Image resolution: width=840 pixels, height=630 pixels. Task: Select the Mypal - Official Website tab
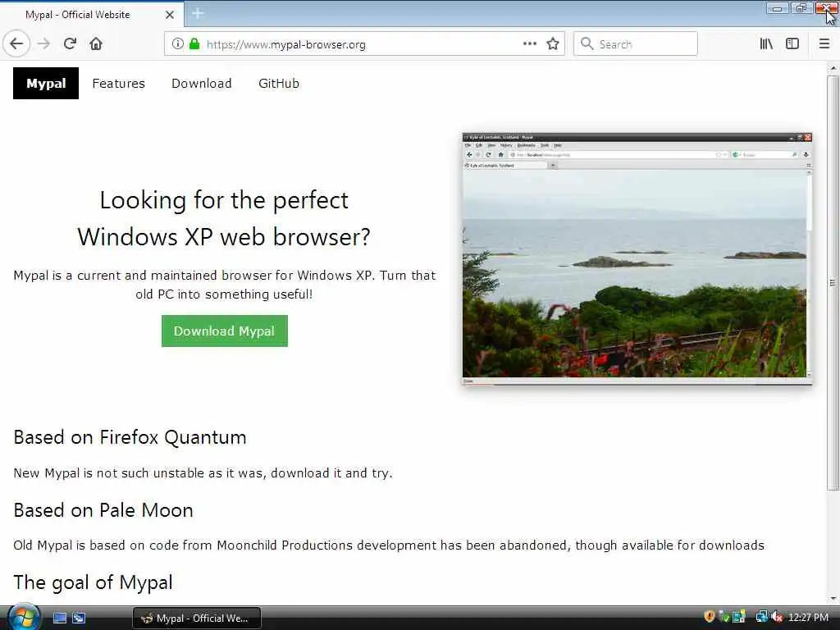[92, 15]
